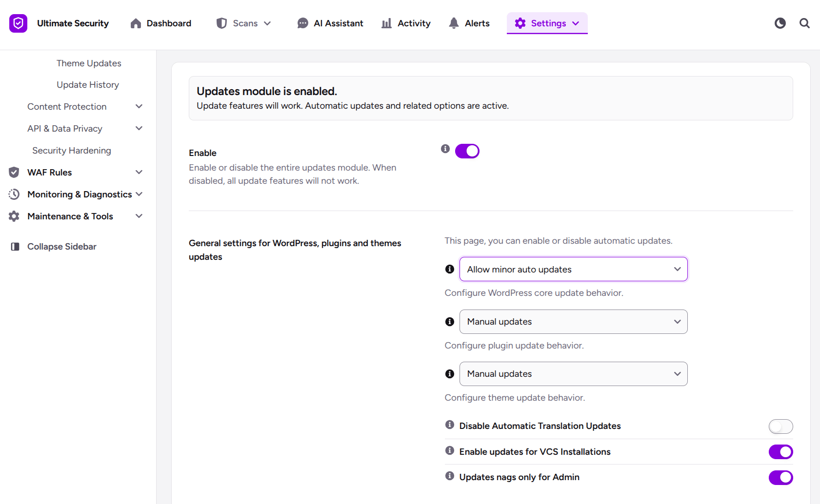Image resolution: width=820 pixels, height=504 pixels.
Task: Open Alerts in top navigation
Action: (469, 23)
